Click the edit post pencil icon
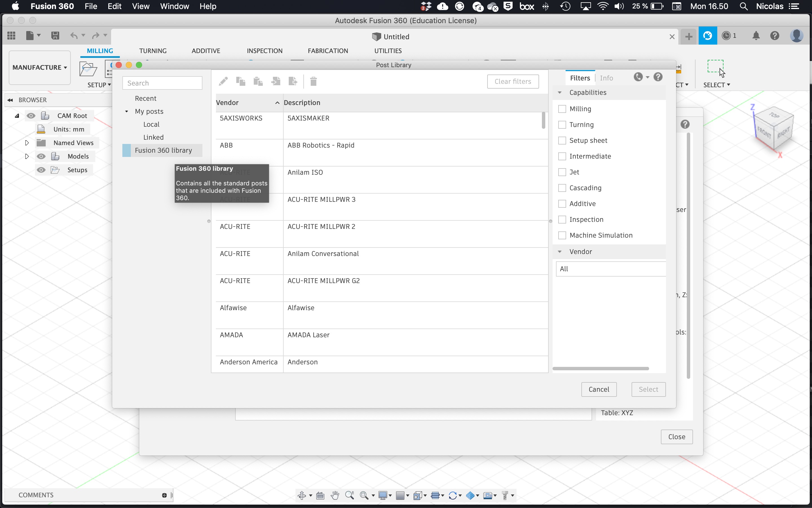 [223, 81]
